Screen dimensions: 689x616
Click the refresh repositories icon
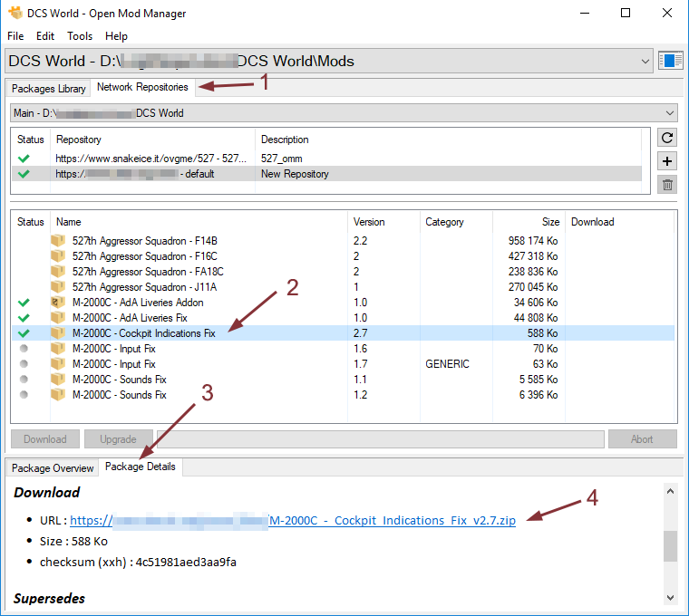point(667,138)
